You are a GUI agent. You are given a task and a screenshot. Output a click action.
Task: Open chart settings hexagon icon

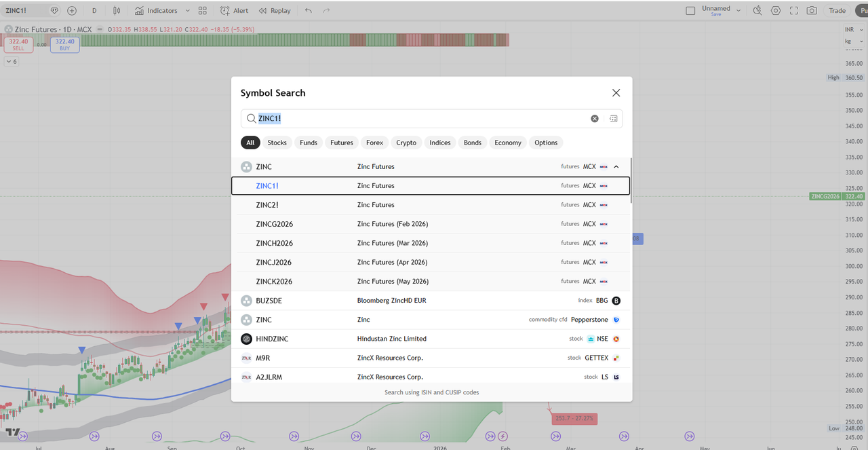776,10
